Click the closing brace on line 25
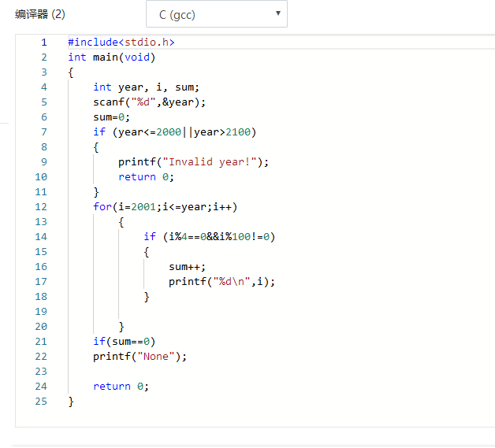This screenshot has height=448, width=495. pyautogui.click(x=71, y=402)
